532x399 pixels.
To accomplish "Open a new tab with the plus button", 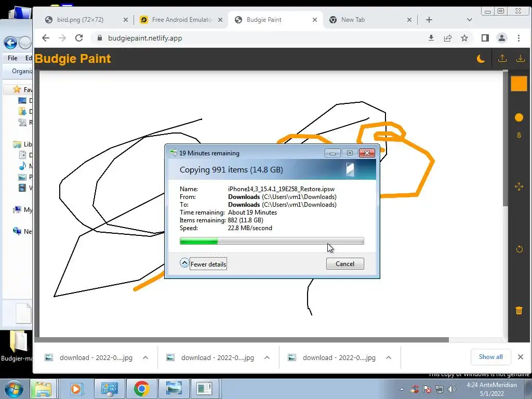I will click(429, 20).
